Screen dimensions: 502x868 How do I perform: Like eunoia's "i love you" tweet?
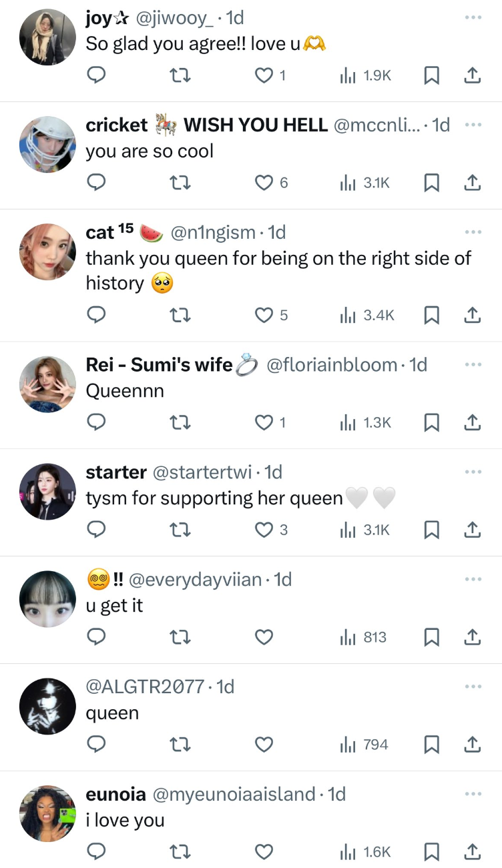[x=265, y=852]
